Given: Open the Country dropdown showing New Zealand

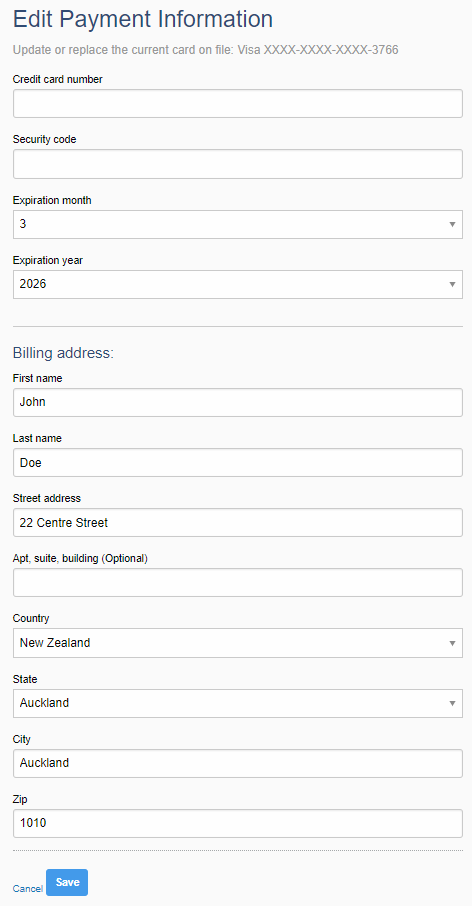Looking at the screenshot, I should pos(237,643).
